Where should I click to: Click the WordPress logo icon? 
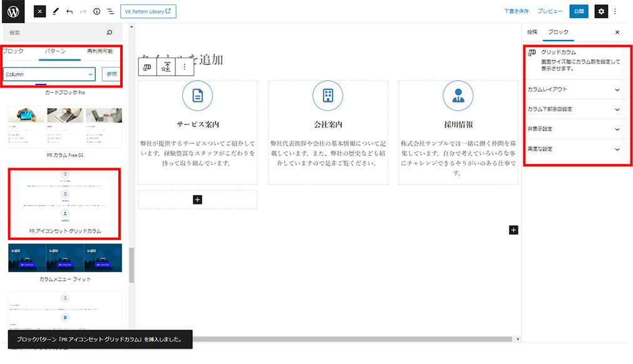pos(13,11)
